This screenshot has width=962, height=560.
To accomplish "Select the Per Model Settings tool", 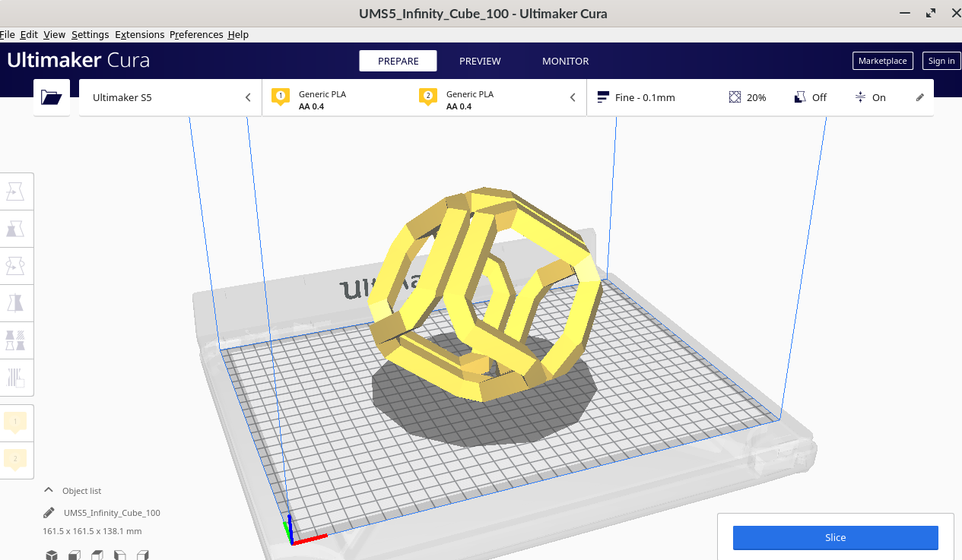I will click(16, 340).
